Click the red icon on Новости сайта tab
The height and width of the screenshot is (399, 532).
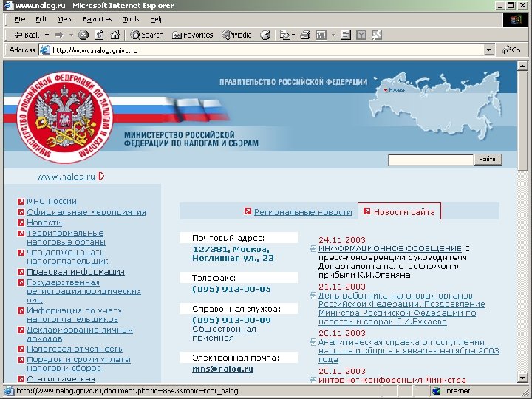(366, 211)
